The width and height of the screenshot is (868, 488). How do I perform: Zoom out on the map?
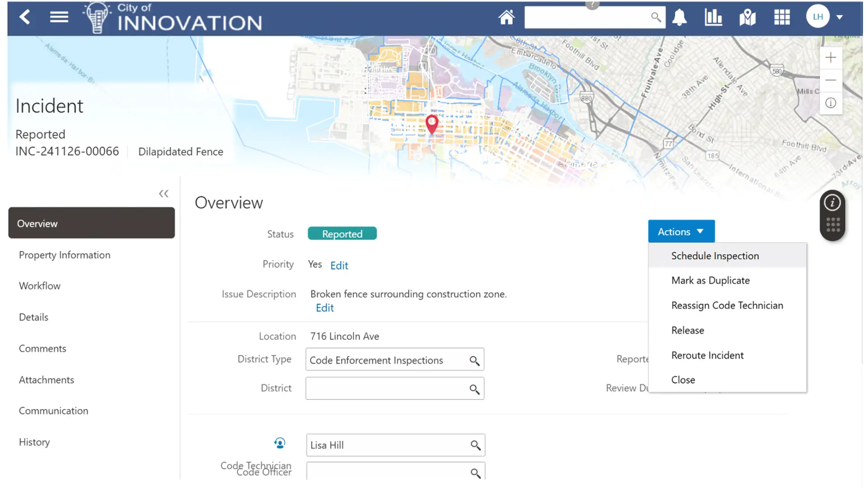point(830,80)
